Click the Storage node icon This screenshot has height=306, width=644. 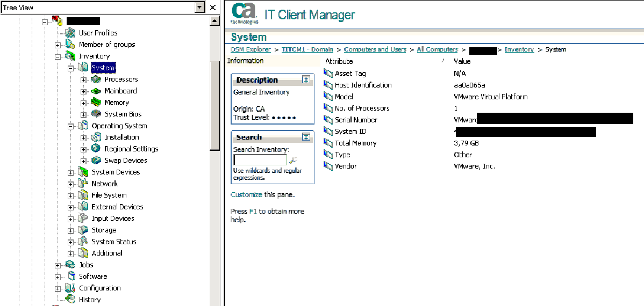pyautogui.click(x=83, y=230)
